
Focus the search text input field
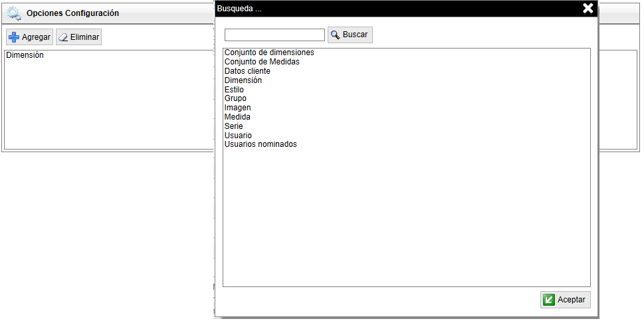point(274,35)
